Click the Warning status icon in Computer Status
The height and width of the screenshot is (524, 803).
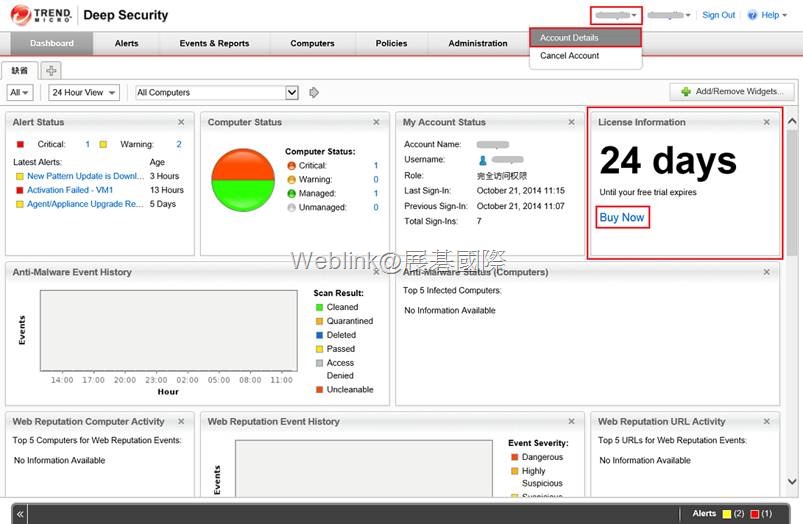291,179
